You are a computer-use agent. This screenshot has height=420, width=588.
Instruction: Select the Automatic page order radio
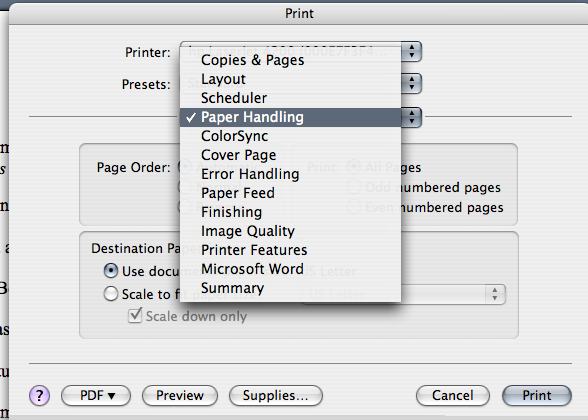185,167
